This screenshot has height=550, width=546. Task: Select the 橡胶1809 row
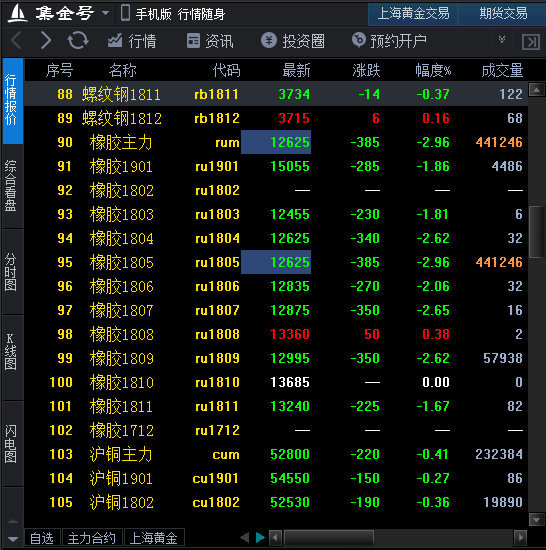tap(276, 358)
